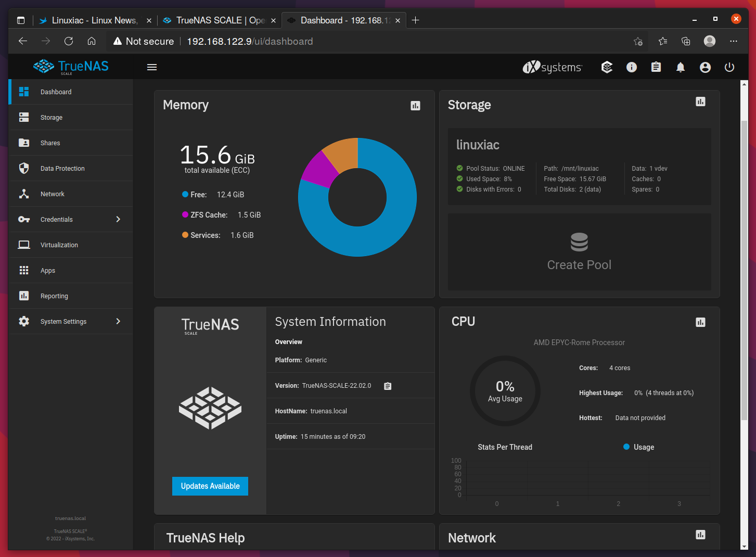Click the linuxiac pool name
This screenshot has height=557, width=756.
[x=478, y=145]
